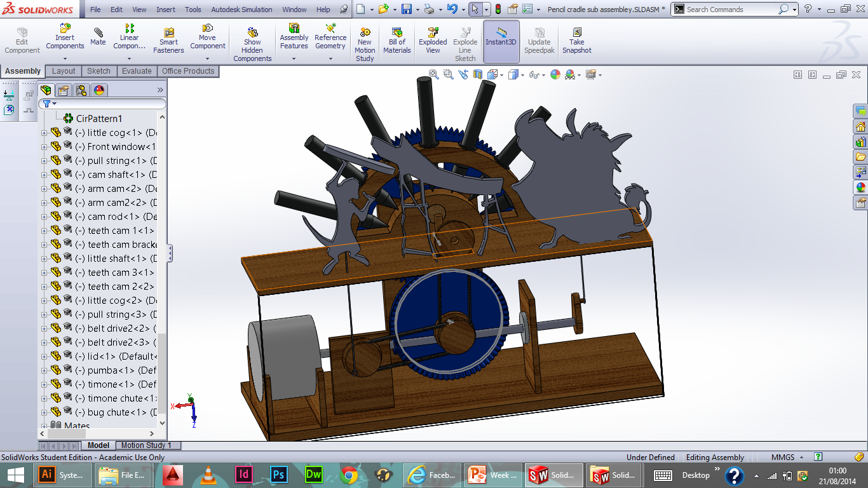Click Take Snapshot icon
The width and height of the screenshot is (868, 488).
576,32
